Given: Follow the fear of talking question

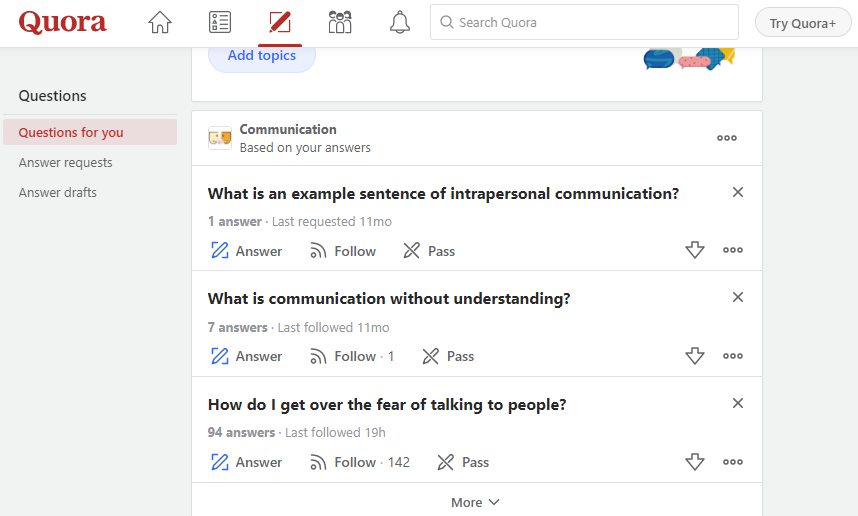Looking at the screenshot, I should point(343,462).
